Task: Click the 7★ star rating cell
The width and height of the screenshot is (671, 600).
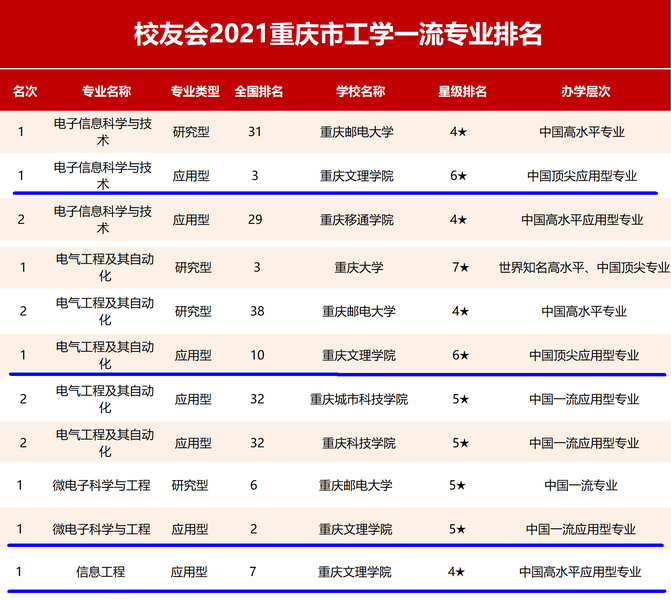Action: coord(459,267)
